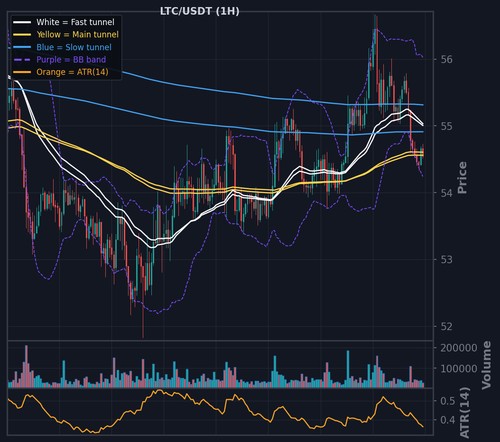Click legend entry 'Blue = Slow tunnel'

coord(74,47)
